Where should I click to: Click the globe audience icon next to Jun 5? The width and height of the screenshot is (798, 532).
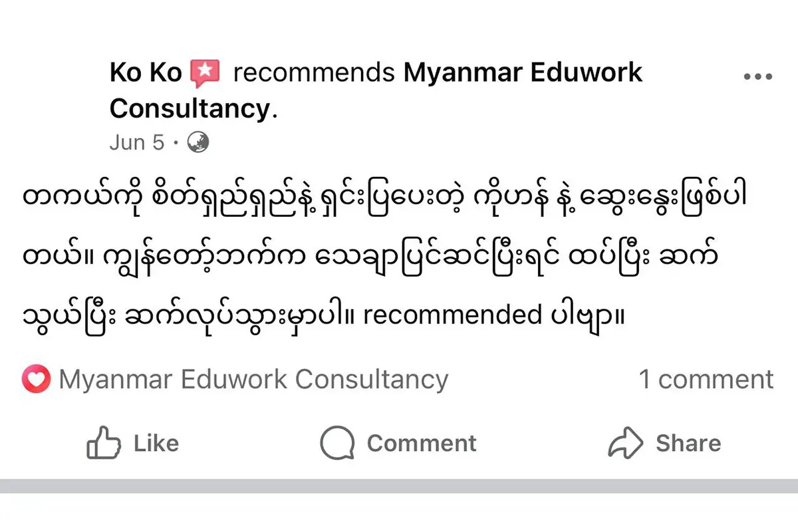pos(198,142)
